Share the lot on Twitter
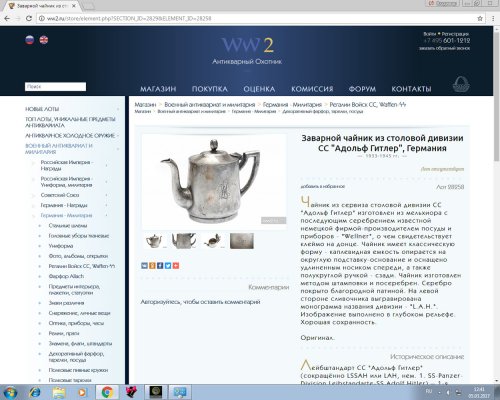The image size is (500, 400). (x=168, y=266)
